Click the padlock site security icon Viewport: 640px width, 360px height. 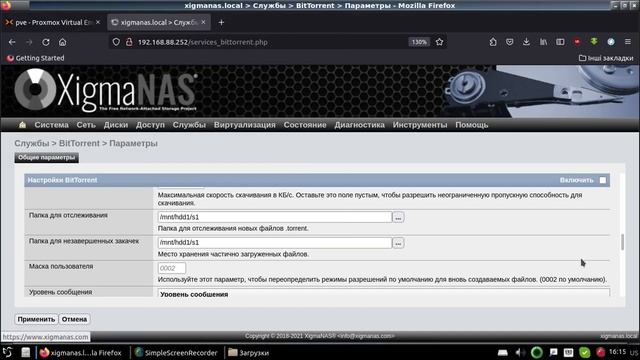129,42
